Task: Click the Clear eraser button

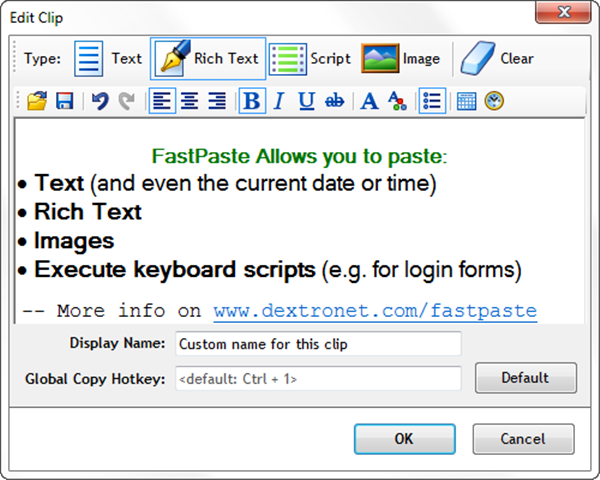Action: tap(497, 59)
